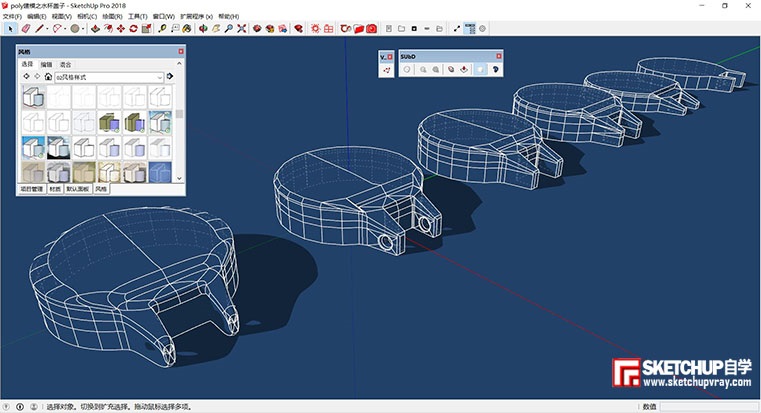Viewport: 761px width, 413px height.
Task: Select the arrow Select tool
Action: [11, 29]
